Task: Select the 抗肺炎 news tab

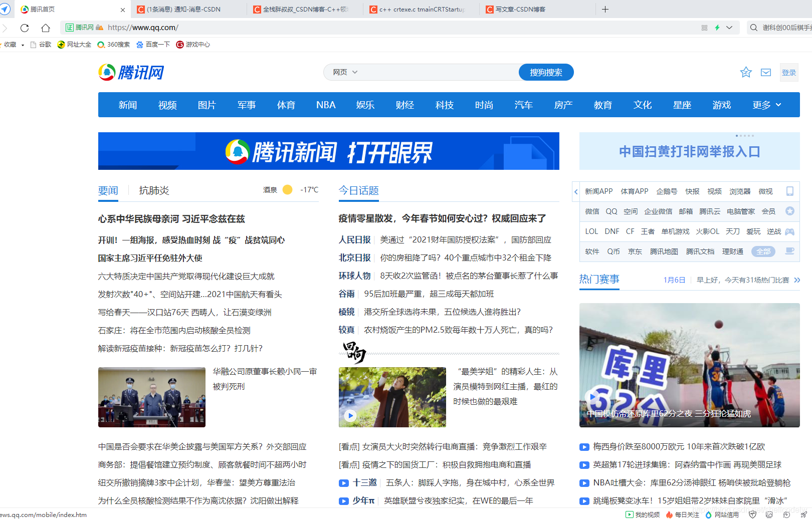Action: click(154, 190)
